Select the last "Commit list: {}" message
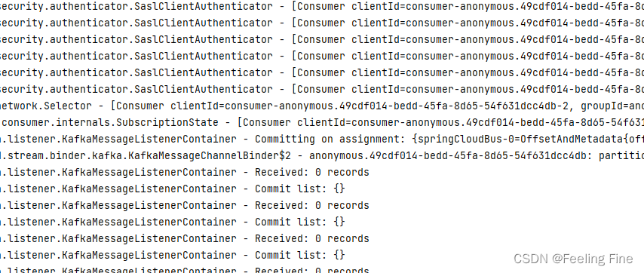Viewport: 644px width, 273px height. 300,255
